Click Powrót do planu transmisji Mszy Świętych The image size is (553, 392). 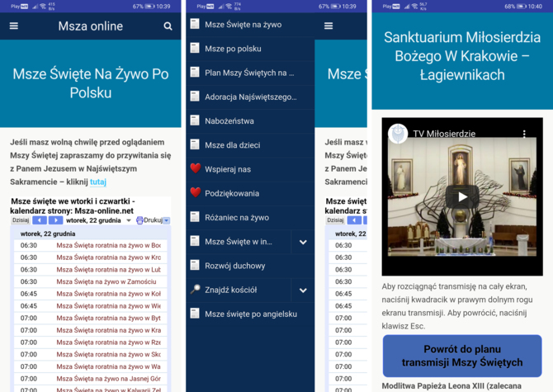click(x=462, y=356)
